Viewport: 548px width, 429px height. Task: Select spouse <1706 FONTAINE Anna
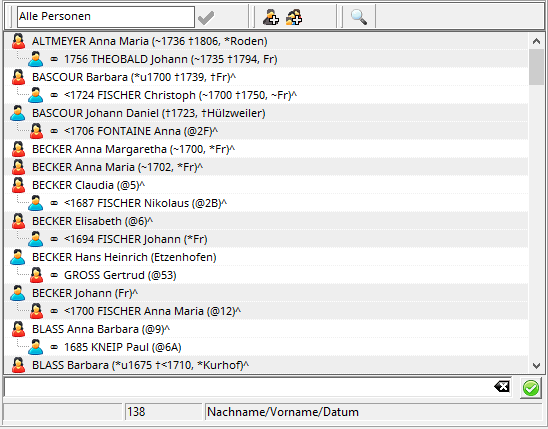(x=141, y=131)
